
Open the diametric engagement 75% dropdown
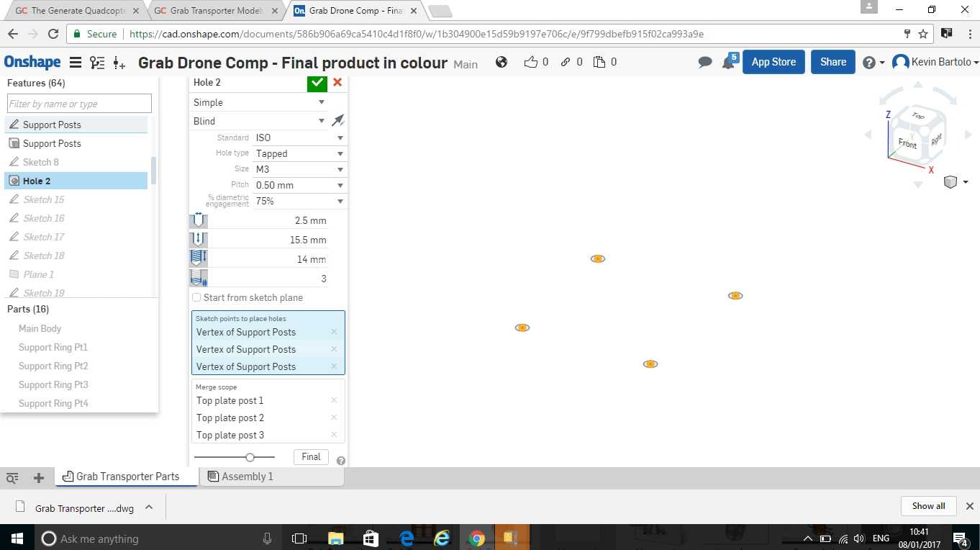tap(300, 201)
